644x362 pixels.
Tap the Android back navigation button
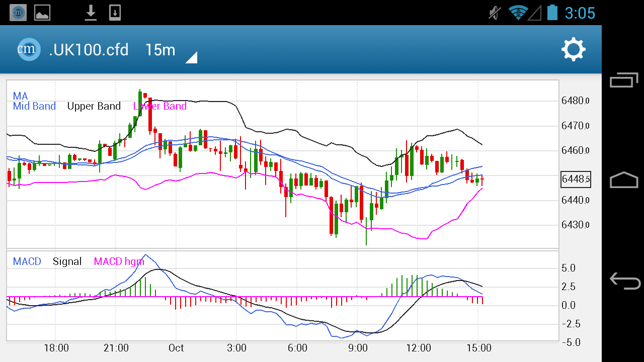point(624,280)
